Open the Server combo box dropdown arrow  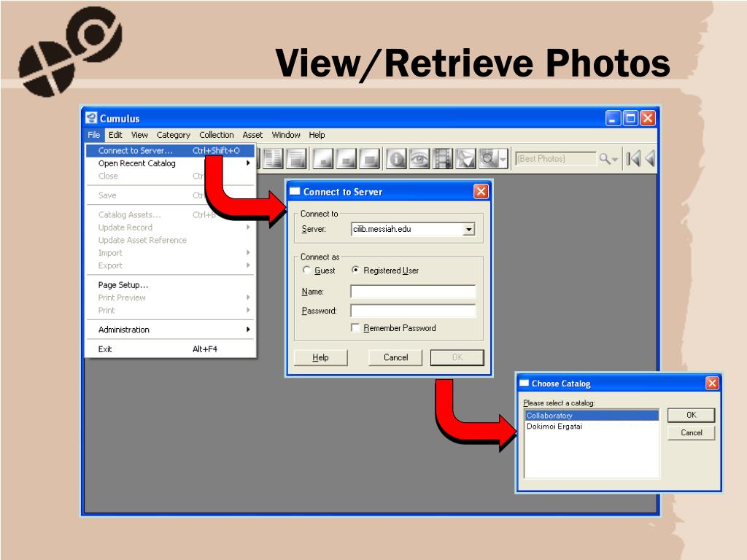pyautogui.click(x=469, y=230)
